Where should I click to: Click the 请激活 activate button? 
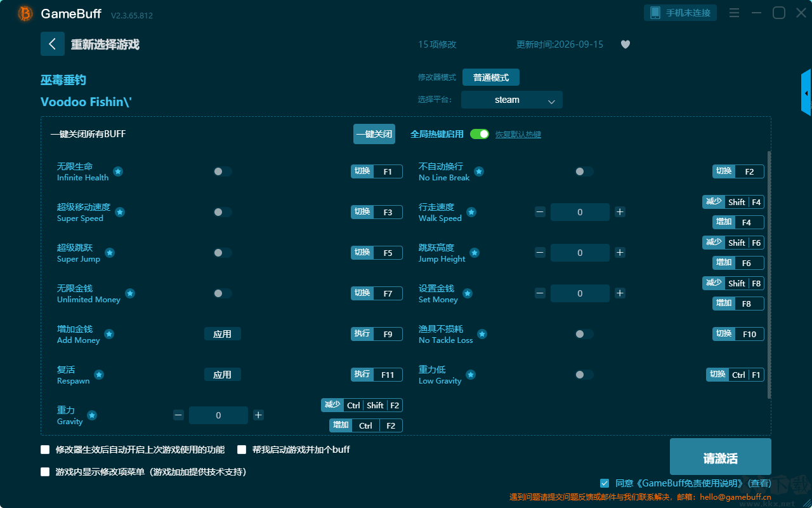point(721,457)
